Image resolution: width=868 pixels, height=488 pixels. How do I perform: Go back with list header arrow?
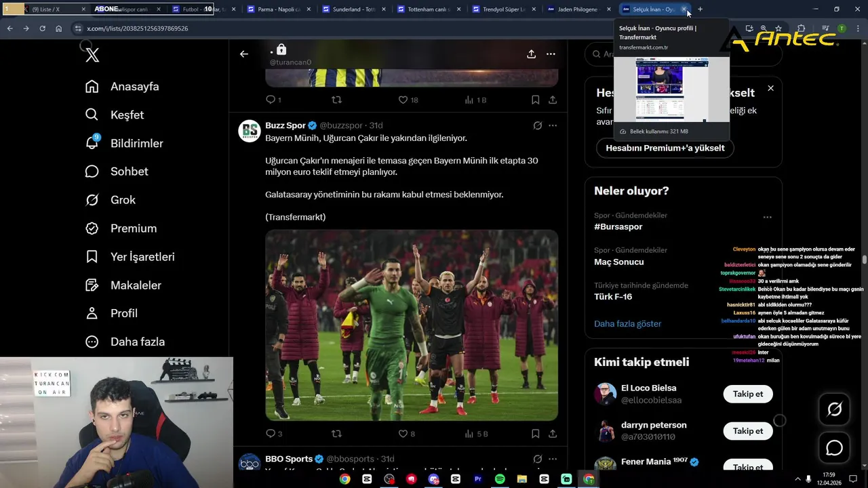(244, 54)
